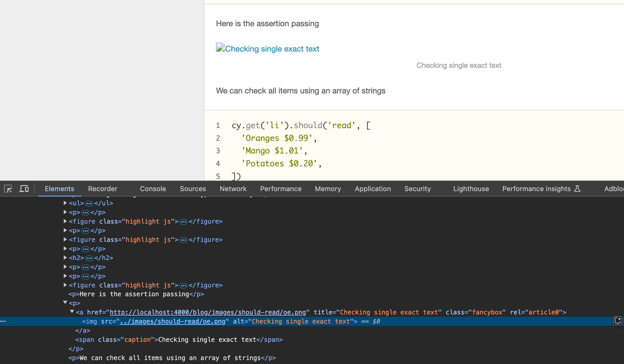Switch to the Sources tab
This screenshot has height=364, width=624.
(193, 189)
